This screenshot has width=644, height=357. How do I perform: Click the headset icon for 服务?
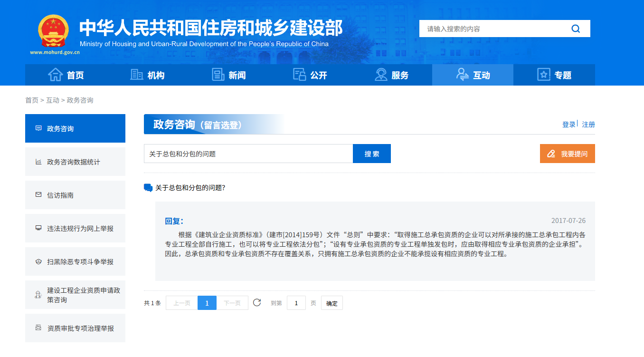tap(381, 75)
